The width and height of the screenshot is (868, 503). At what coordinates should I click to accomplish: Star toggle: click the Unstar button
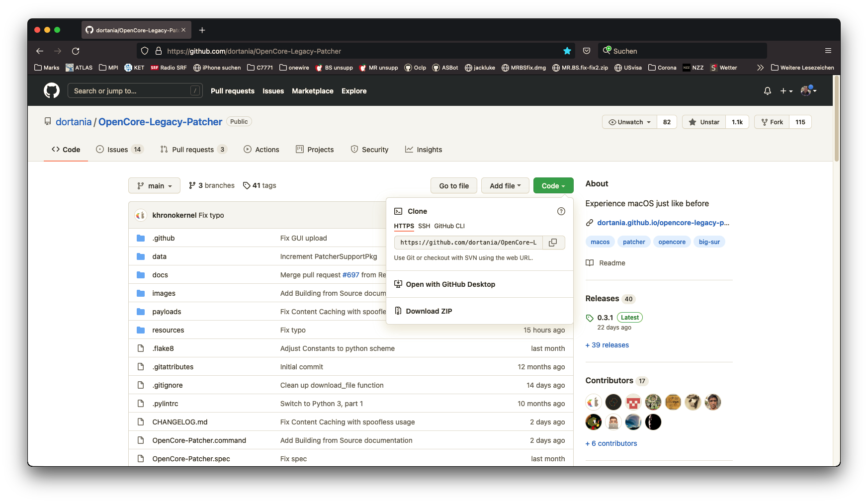pyautogui.click(x=704, y=122)
